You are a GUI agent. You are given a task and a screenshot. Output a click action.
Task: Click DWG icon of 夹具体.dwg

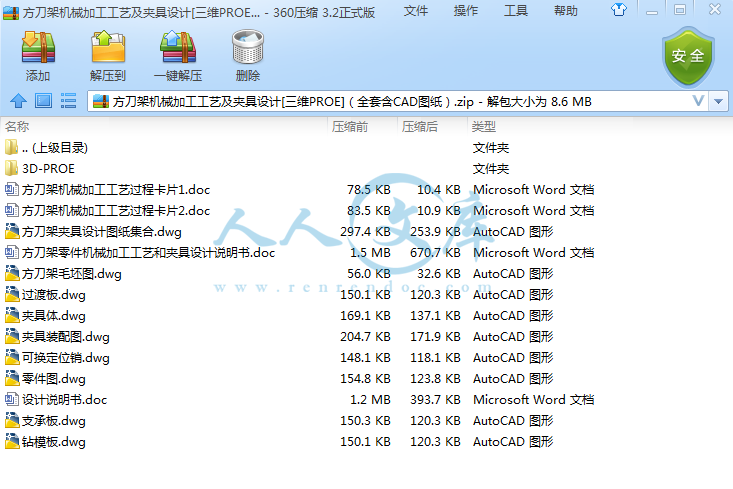12,315
